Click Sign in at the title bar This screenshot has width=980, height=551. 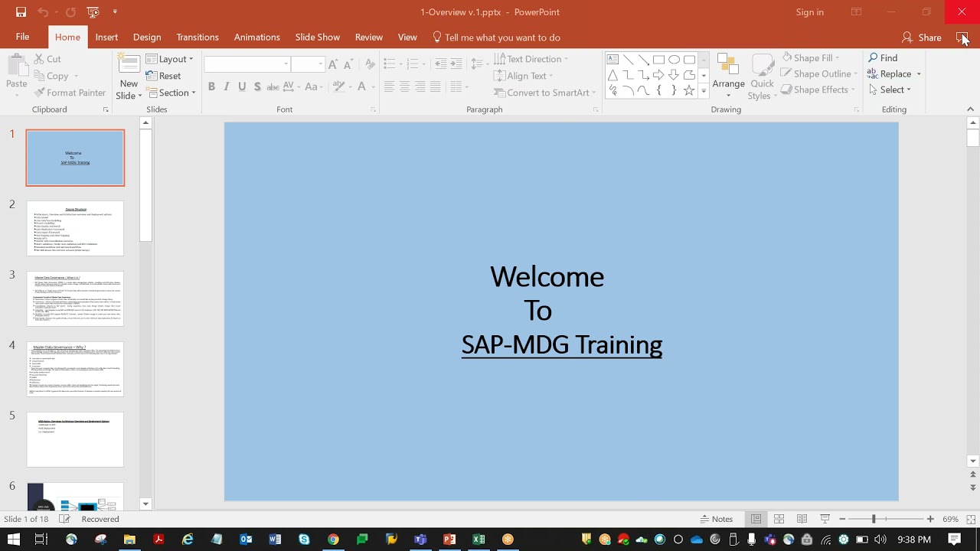(810, 12)
